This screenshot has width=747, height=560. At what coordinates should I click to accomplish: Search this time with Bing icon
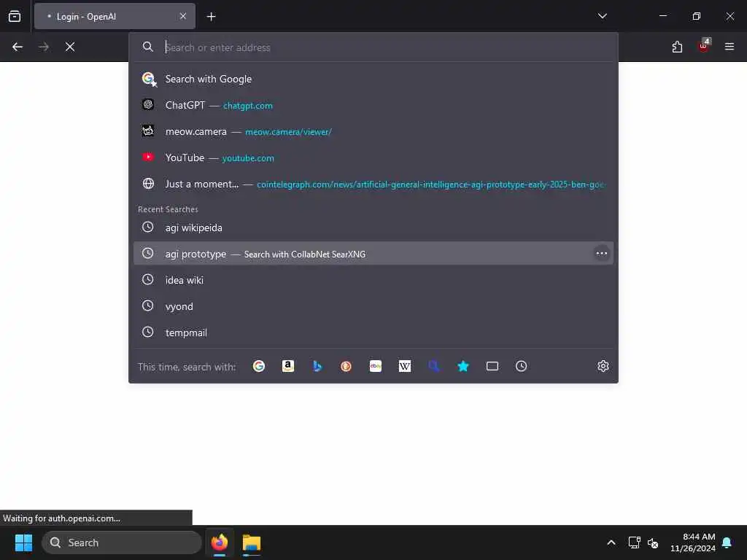tap(317, 366)
